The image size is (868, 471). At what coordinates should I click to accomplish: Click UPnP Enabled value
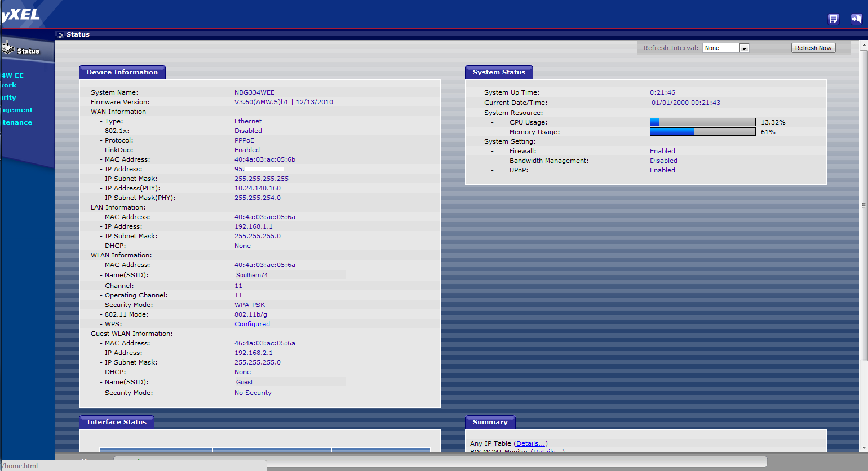[662, 170]
